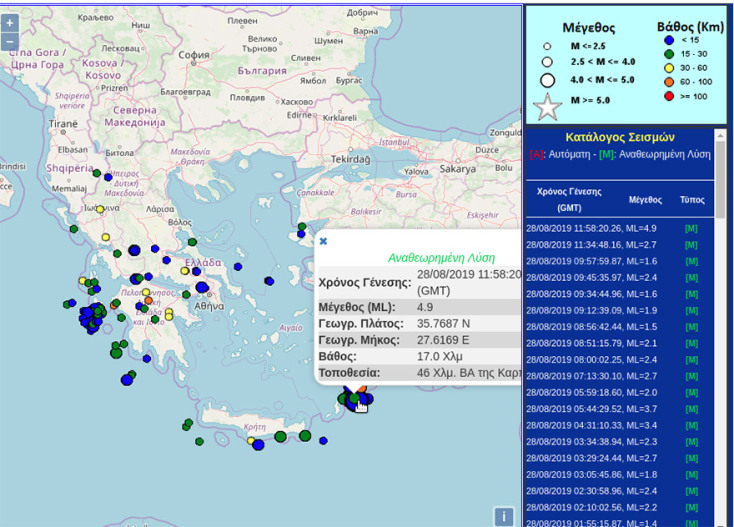734x527 pixels.
Task: Zoom out of the earthquake map
Action: (x=10, y=41)
